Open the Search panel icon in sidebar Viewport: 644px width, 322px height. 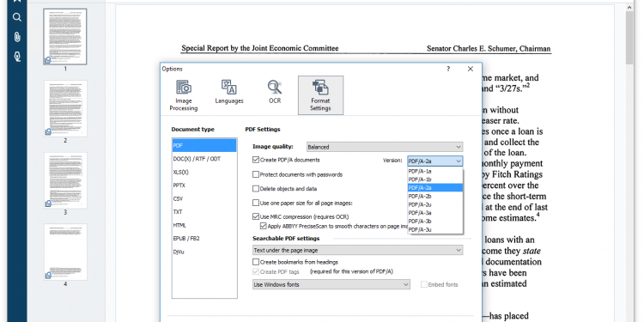click(x=17, y=17)
